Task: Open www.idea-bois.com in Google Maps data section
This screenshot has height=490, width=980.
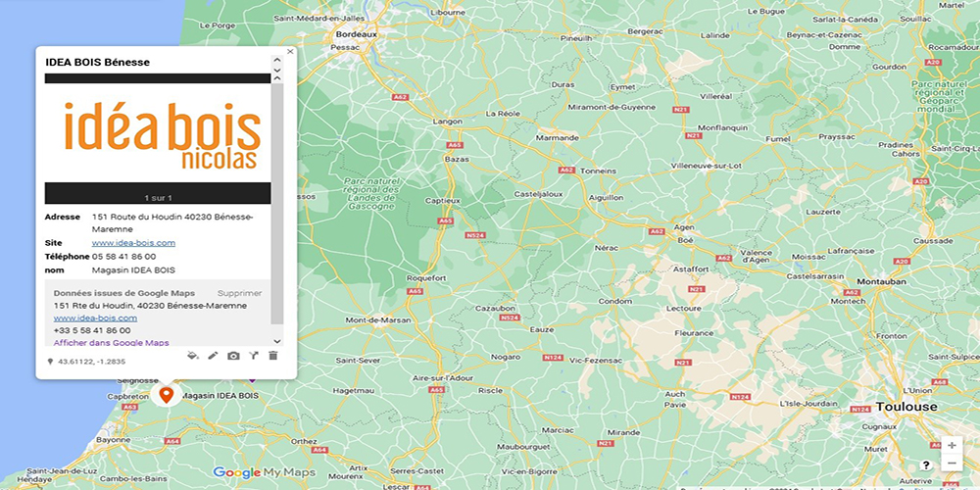Action: click(x=95, y=318)
